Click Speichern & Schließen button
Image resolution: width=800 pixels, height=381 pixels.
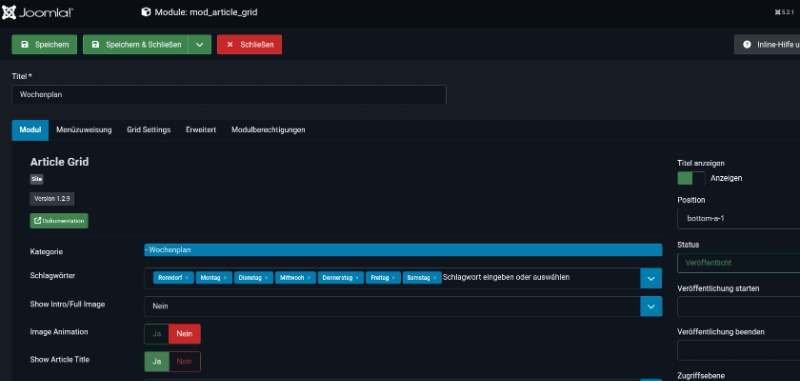click(x=136, y=45)
